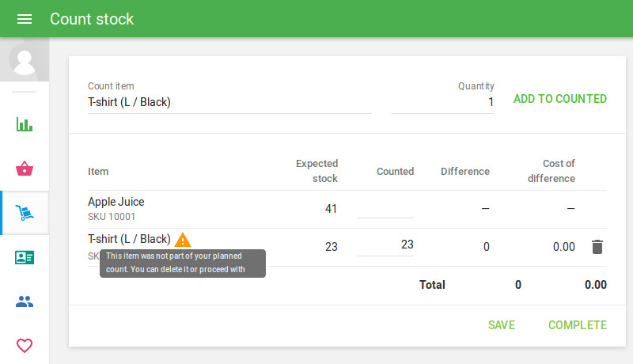The height and width of the screenshot is (364, 633).
Task: Click the T-shirt (L / Black) item name
Action: tap(129, 239)
